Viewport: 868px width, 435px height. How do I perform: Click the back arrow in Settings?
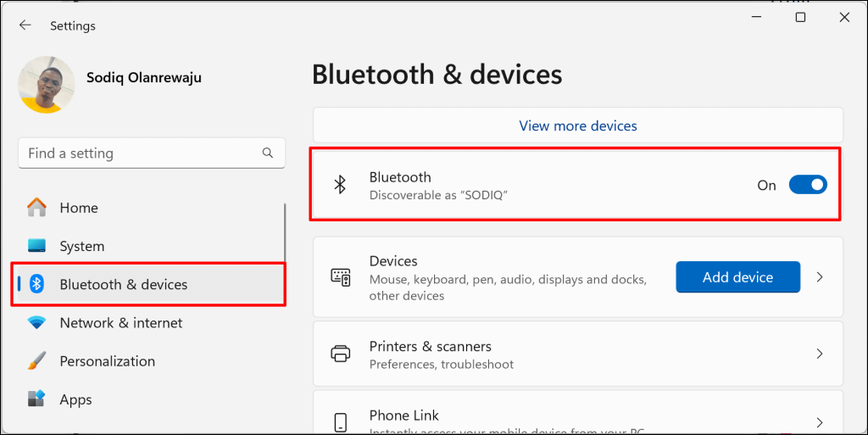pyautogui.click(x=25, y=25)
